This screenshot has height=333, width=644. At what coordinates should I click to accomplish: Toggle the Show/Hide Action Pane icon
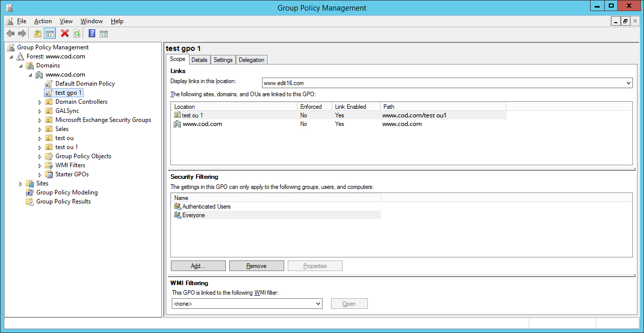click(104, 34)
